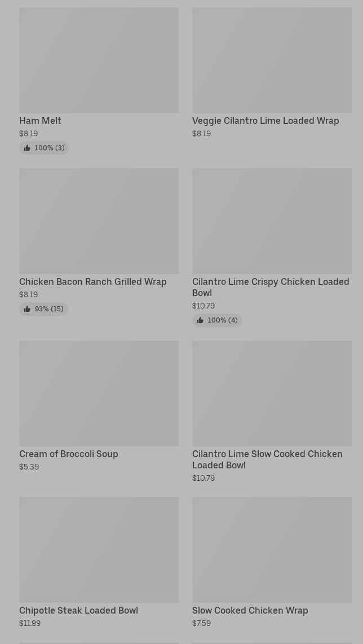The width and height of the screenshot is (363, 644).
Task: Open Cilantro Lime Slow Cooked Chicken Bowl image
Action: (272, 393)
